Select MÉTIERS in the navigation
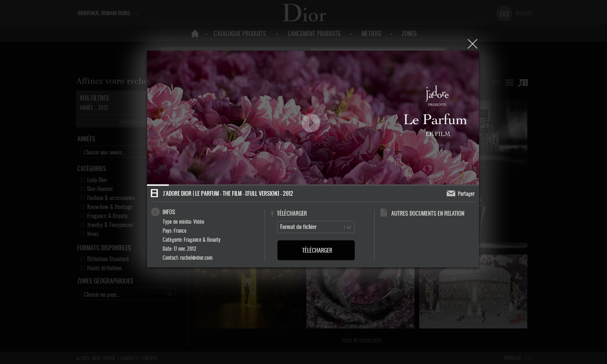Viewport: 607px width, 364px height. coord(371,33)
